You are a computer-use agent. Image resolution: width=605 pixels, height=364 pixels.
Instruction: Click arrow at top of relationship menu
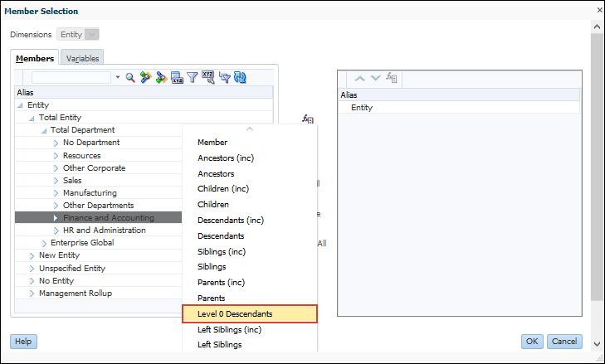[250, 129]
